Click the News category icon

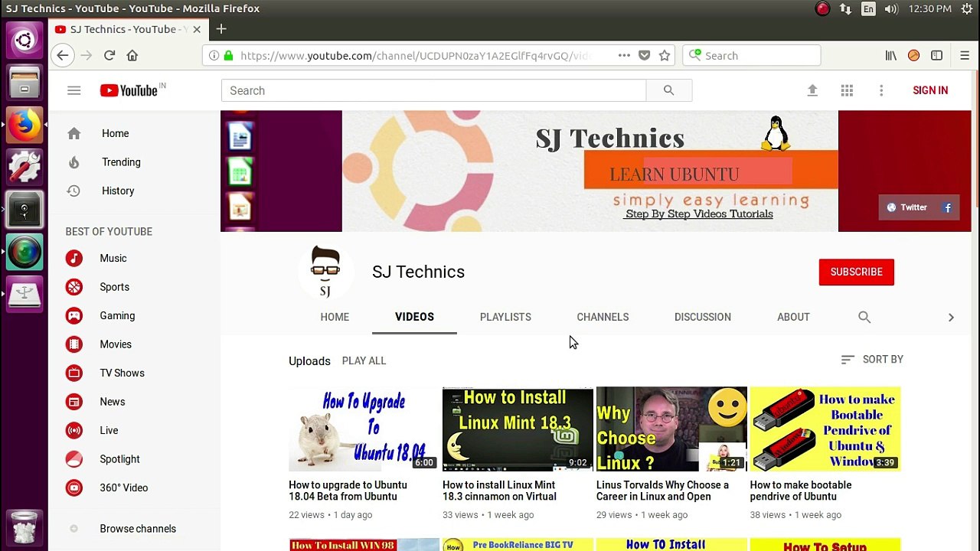click(73, 402)
